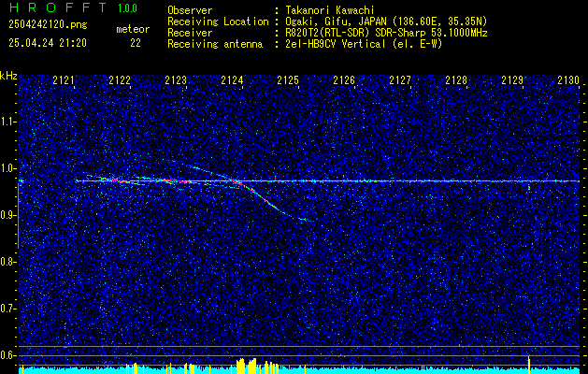This screenshot has width=588, height=374.
Task: Click the Receiving antenna label
Action: pos(215,44)
